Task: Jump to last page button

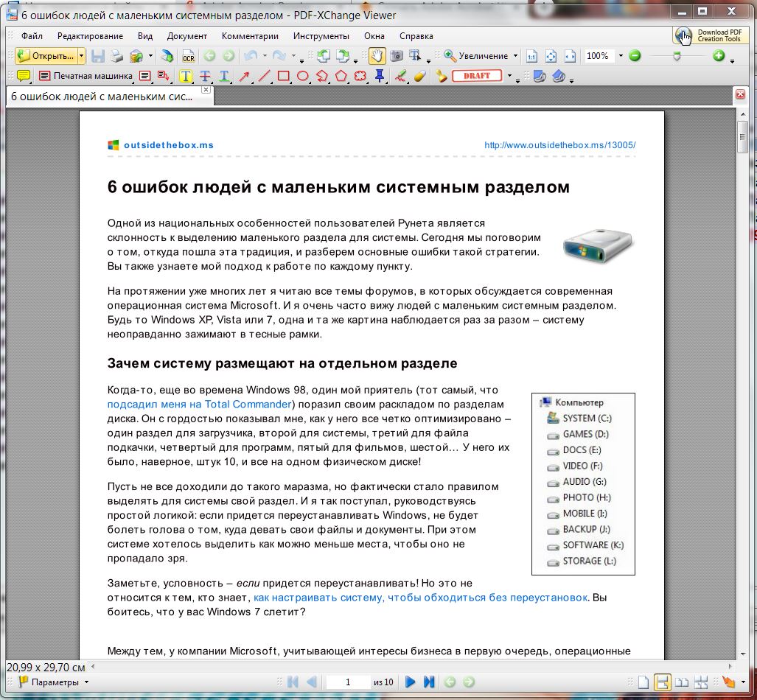Action: 429,682
